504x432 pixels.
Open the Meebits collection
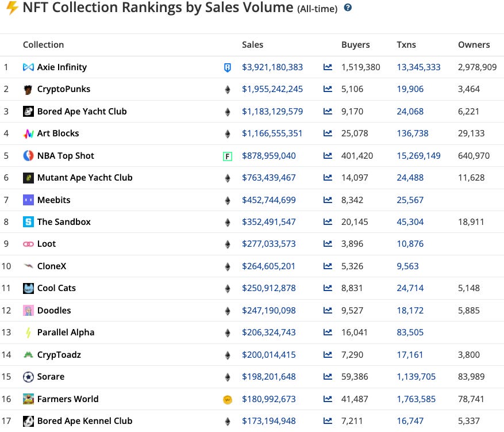click(54, 200)
